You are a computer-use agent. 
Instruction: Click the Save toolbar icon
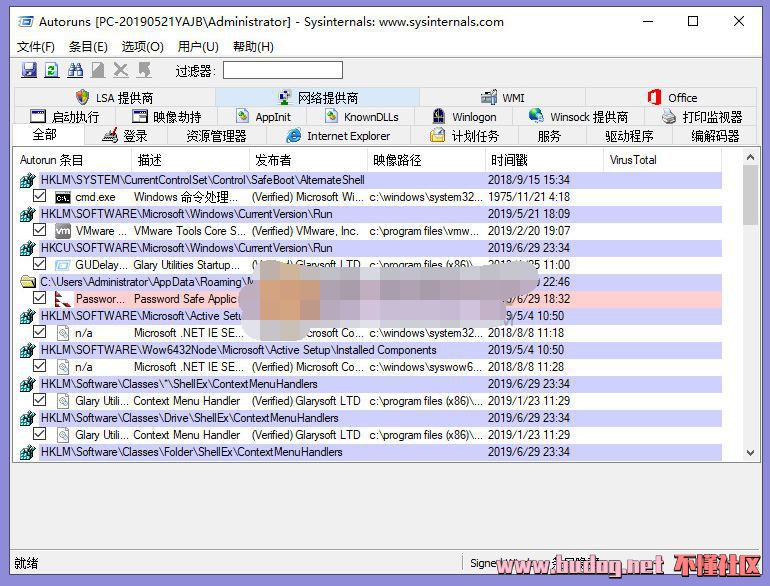pyautogui.click(x=29, y=70)
